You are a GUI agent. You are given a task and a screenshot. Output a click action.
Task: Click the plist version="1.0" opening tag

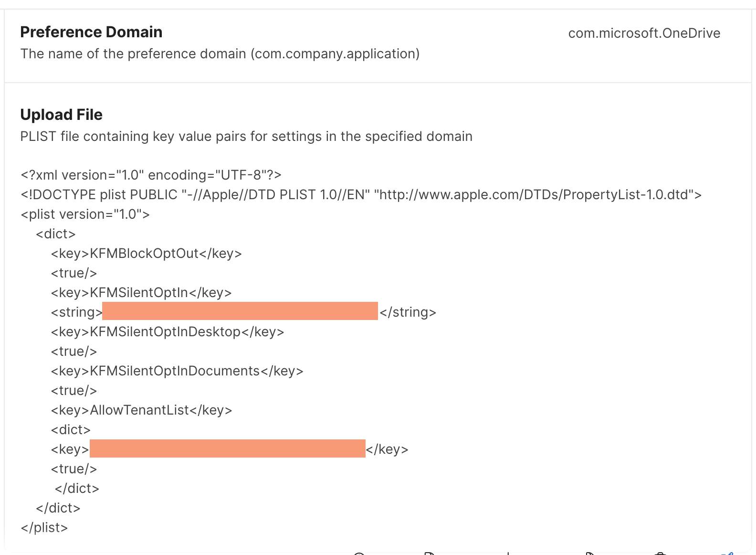pyautogui.click(x=85, y=214)
